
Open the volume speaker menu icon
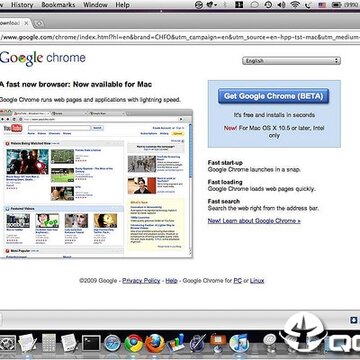(281, 5)
